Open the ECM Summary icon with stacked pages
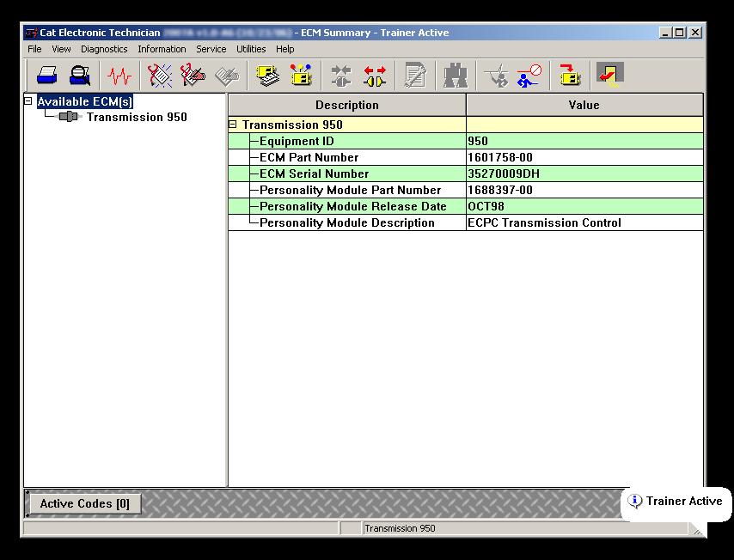This screenshot has width=734, height=560. pos(267,76)
